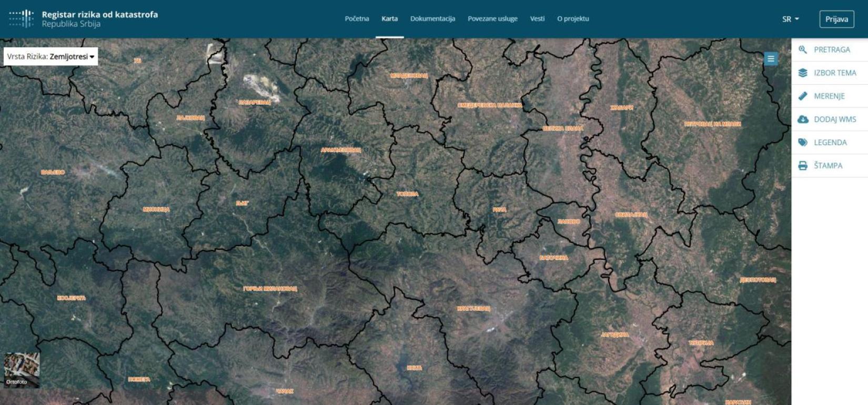Viewport: 868px width, 405px height.
Task: Click the ГОРЊИ МИЛАНОВАЦ map label
Action: [270, 289]
